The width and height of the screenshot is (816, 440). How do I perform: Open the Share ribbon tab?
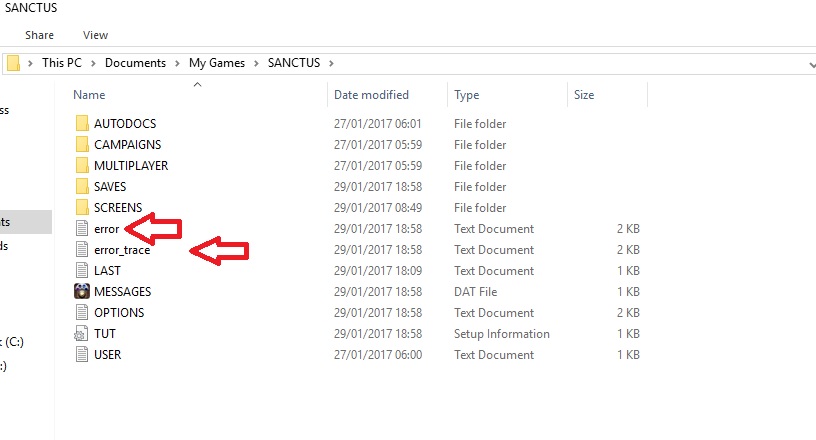(x=40, y=35)
